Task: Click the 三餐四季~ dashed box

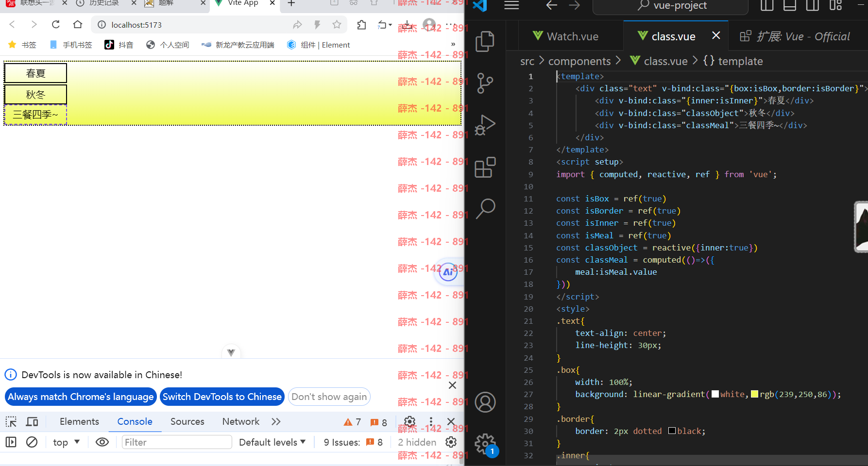Action: coord(35,115)
